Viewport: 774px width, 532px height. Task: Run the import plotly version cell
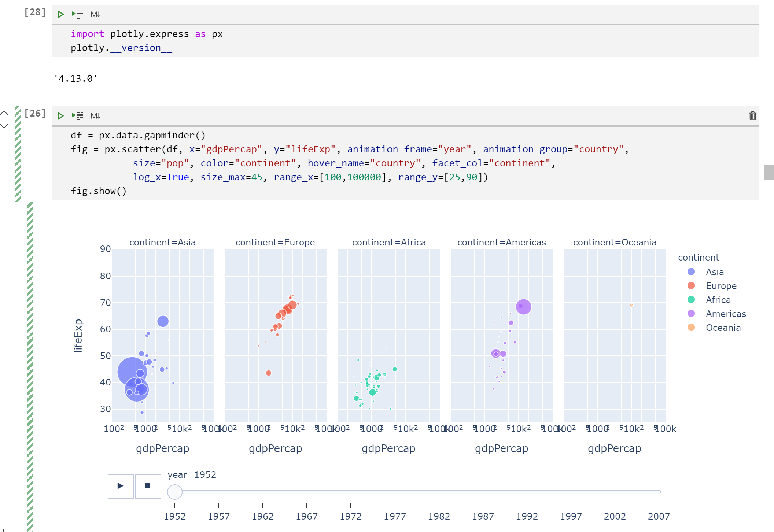coord(60,14)
